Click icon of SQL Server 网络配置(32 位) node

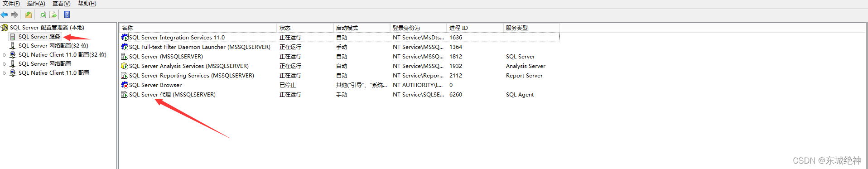pyautogui.click(x=13, y=46)
